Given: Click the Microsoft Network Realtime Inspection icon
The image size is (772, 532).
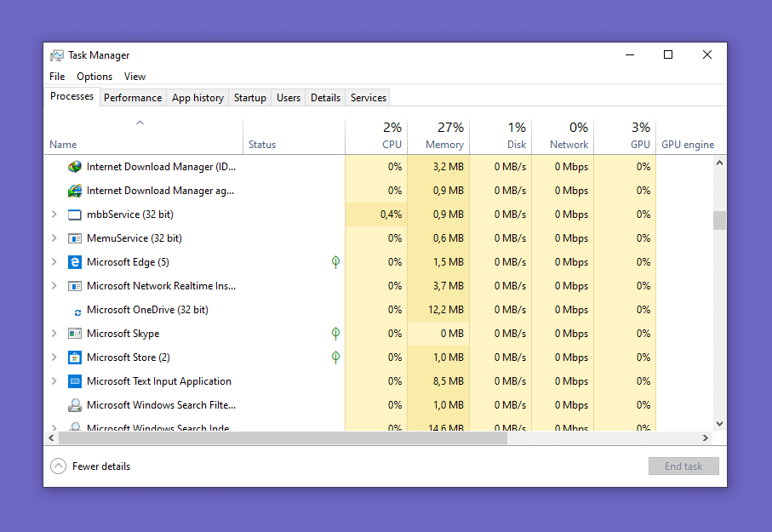Looking at the screenshot, I should click(x=75, y=286).
